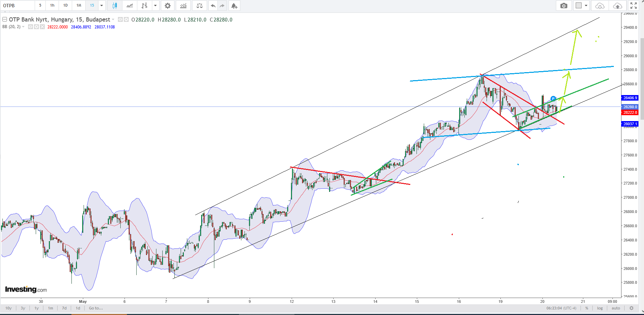Select the candlestick chart style icon
Viewport: 644px width, 315px height.
tap(115, 6)
